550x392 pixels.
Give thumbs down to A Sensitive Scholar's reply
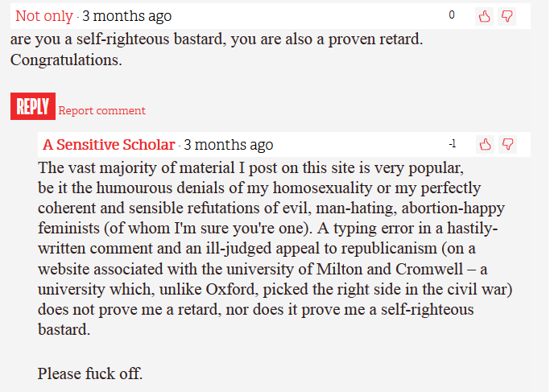(x=507, y=144)
